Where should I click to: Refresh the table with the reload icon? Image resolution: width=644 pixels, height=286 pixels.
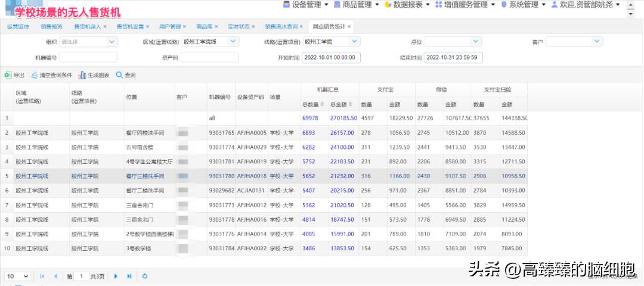tap(144, 276)
